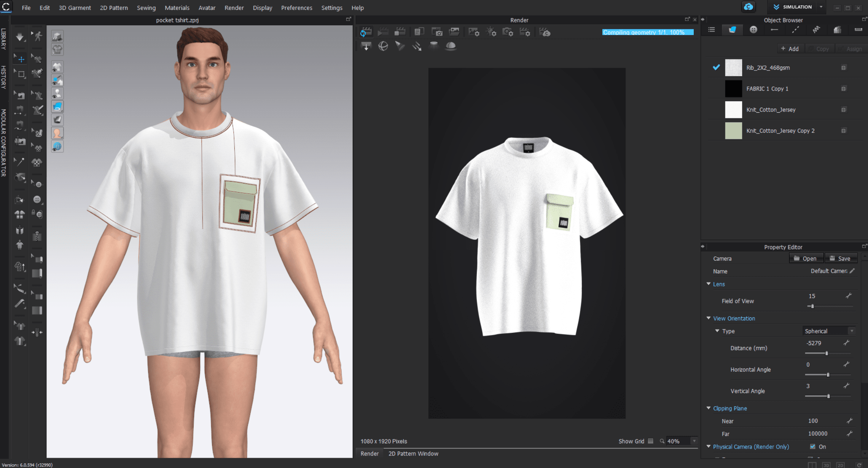Image resolution: width=868 pixels, height=468 pixels.
Task: Open the Topstitch tab (dashed line icon)
Action: click(x=795, y=30)
